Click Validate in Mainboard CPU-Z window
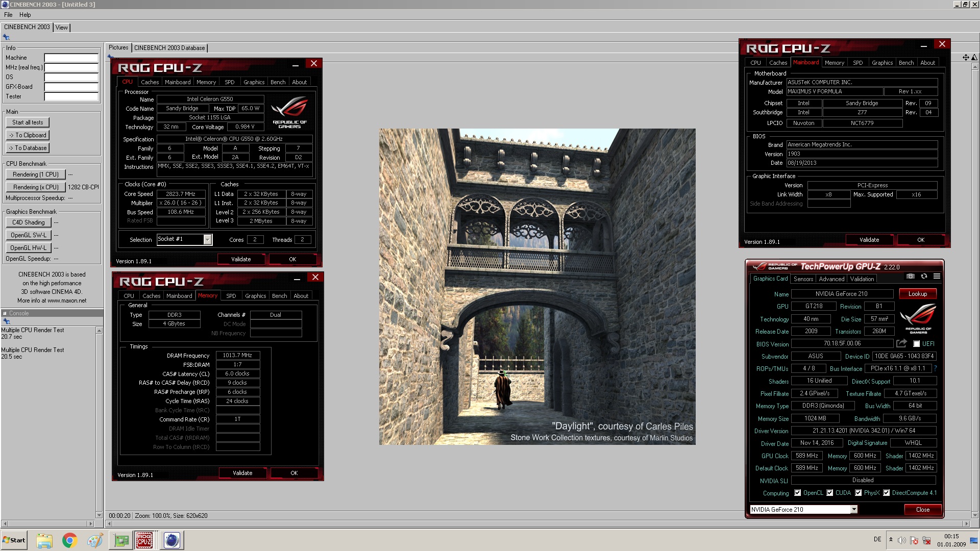Viewport: 980px width, 551px height. 869,240
